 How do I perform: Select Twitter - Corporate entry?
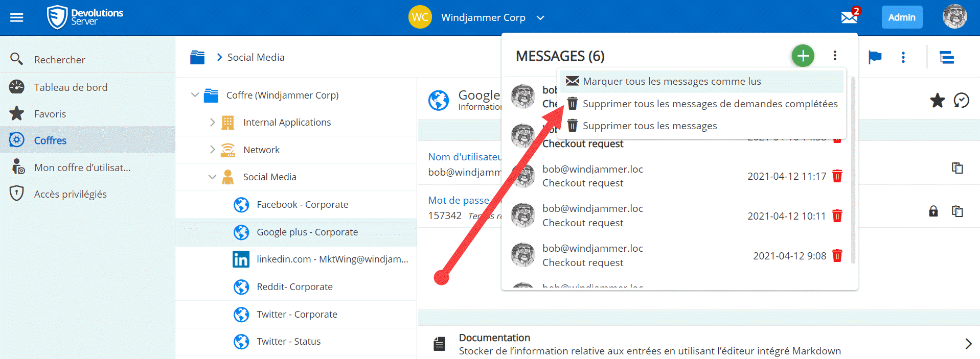(x=297, y=314)
